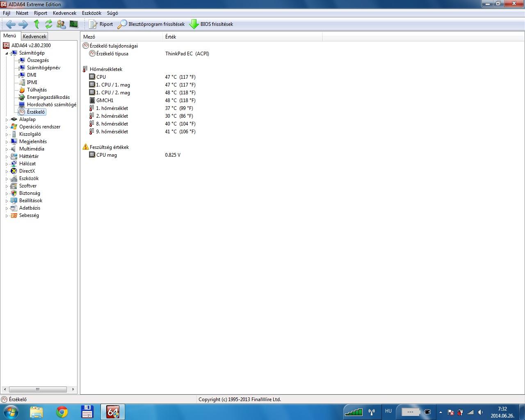
Task: Switch to the Kedvencek tab
Action: point(35,37)
